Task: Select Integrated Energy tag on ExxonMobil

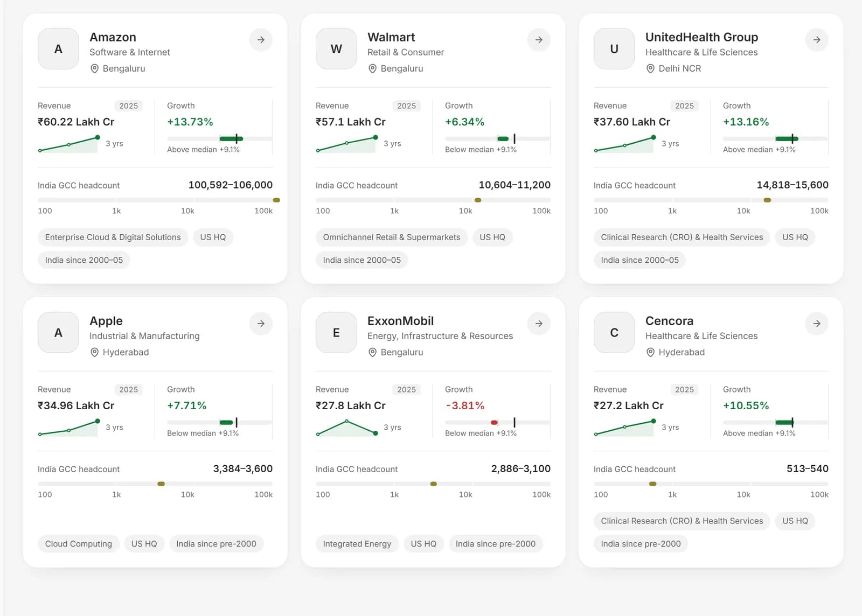Action: coord(357,544)
